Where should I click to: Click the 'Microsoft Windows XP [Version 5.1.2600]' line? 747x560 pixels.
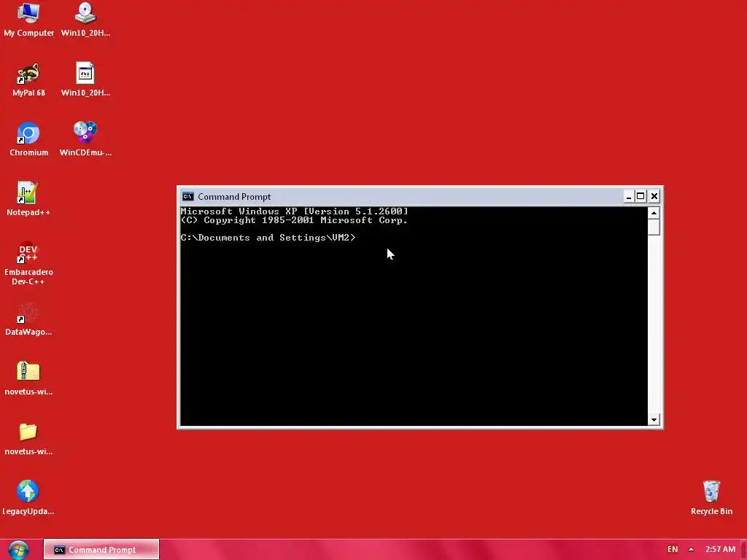(294, 211)
